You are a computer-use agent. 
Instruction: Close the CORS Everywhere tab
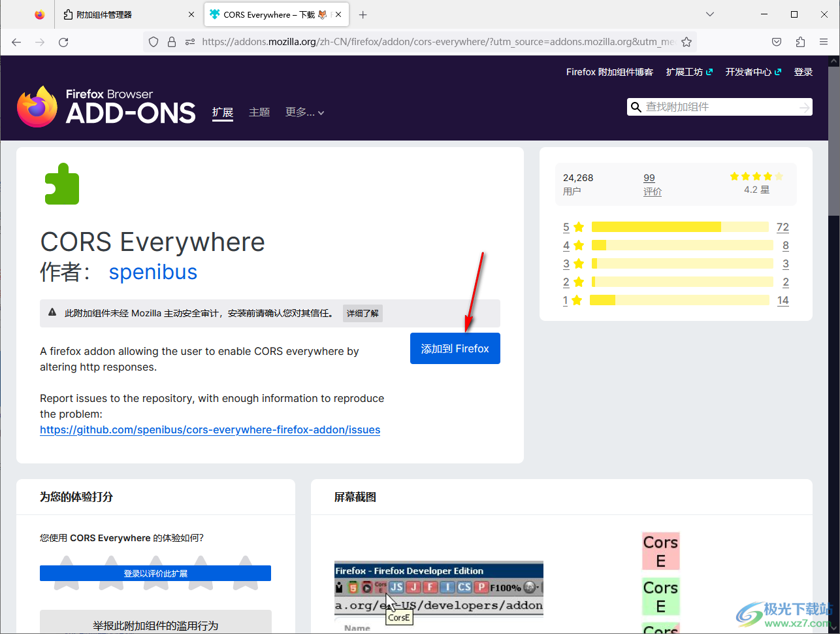pyautogui.click(x=338, y=14)
